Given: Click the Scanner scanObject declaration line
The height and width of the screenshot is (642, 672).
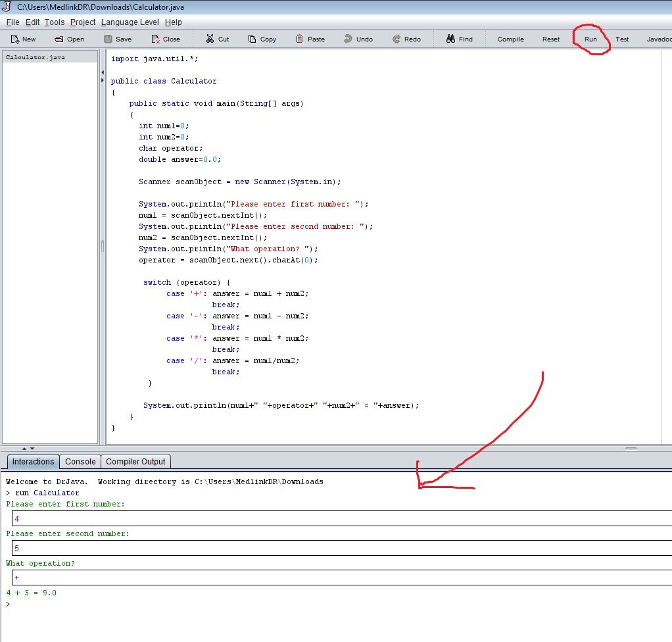Looking at the screenshot, I should pyautogui.click(x=240, y=182).
